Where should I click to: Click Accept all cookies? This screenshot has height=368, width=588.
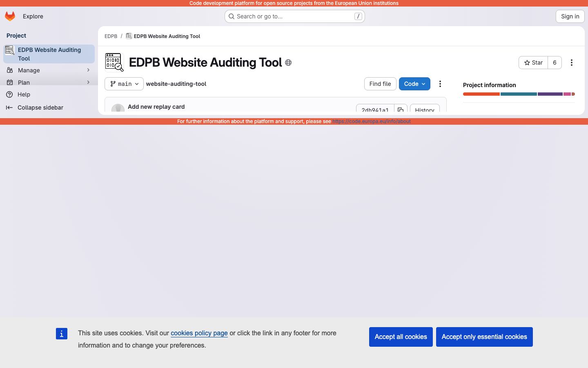(401, 337)
